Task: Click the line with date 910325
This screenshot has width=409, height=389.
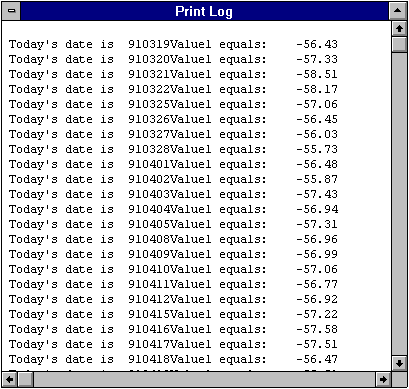Action: coord(173,104)
